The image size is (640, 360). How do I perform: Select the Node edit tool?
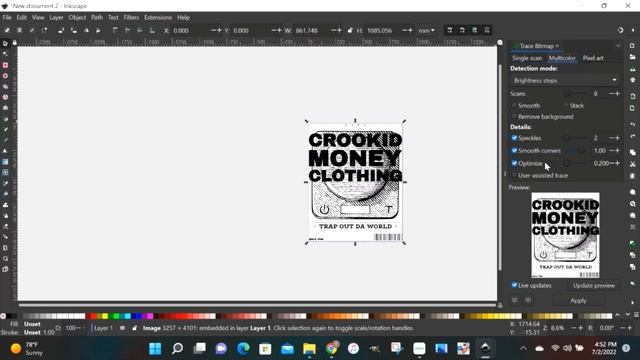click(5, 54)
